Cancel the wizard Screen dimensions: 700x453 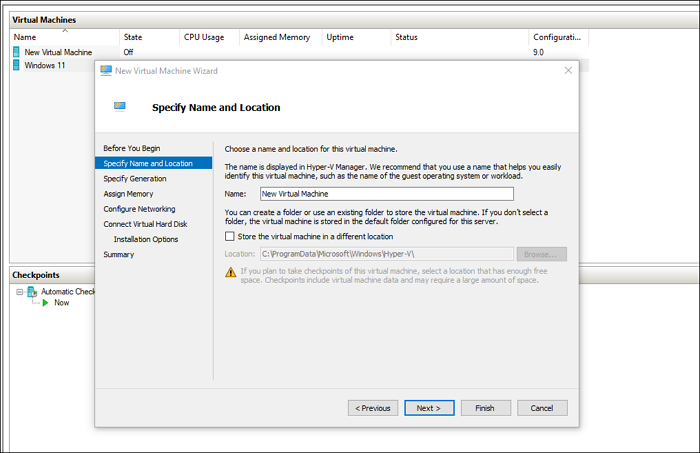(542, 408)
